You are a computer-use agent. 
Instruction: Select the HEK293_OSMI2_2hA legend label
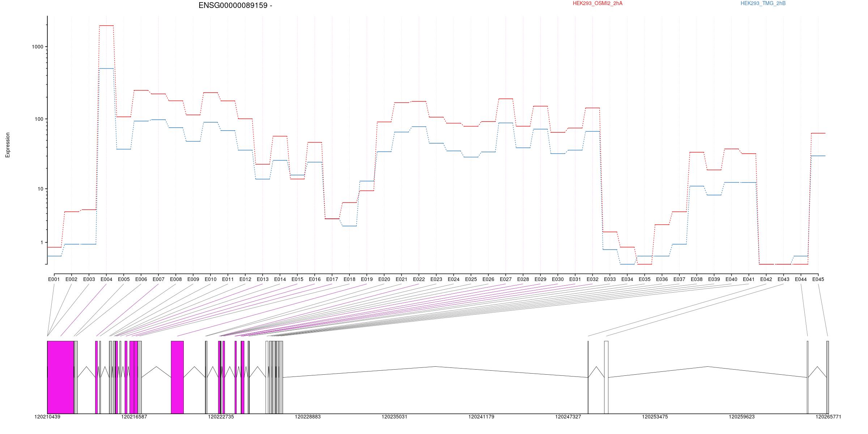[597, 3]
